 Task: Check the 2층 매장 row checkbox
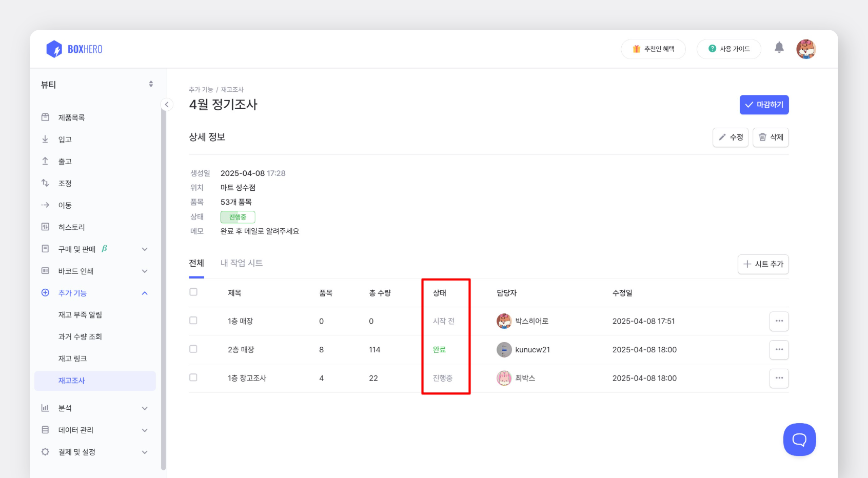pyautogui.click(x=193, y=349)
